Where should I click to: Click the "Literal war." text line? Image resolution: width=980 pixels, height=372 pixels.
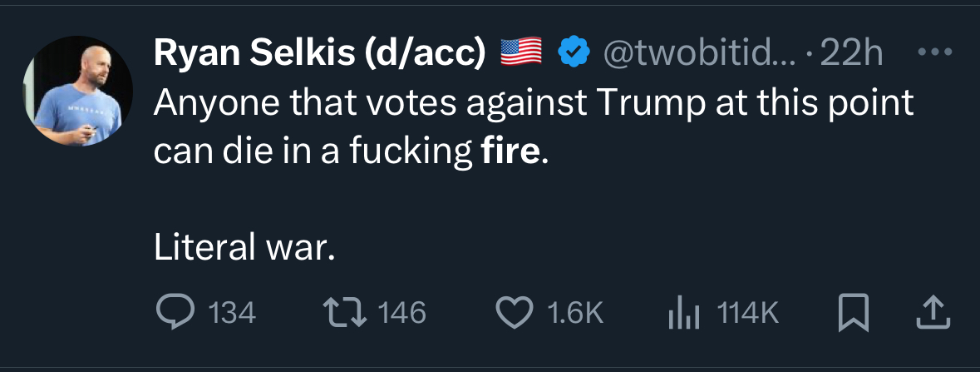pos(244,248)
